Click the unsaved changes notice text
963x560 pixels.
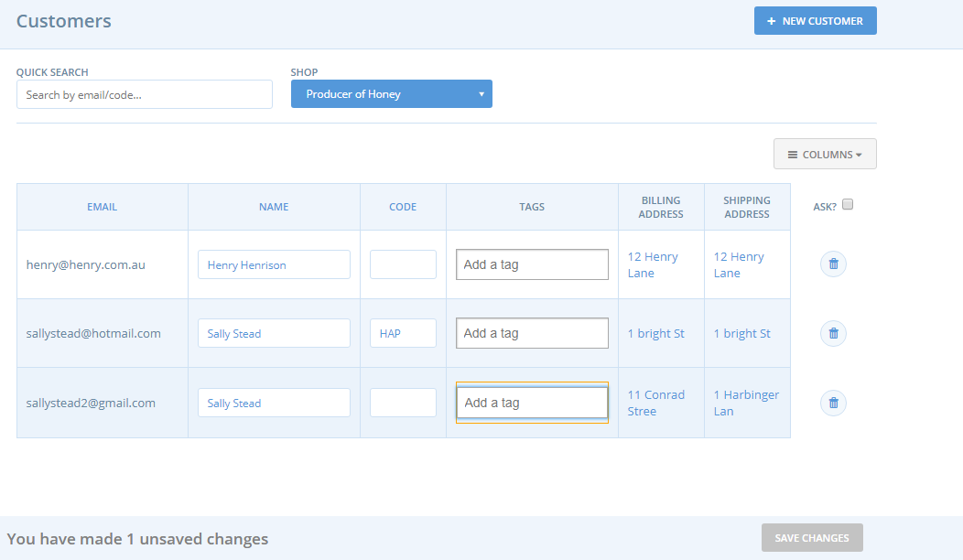[x=137, y=539]
